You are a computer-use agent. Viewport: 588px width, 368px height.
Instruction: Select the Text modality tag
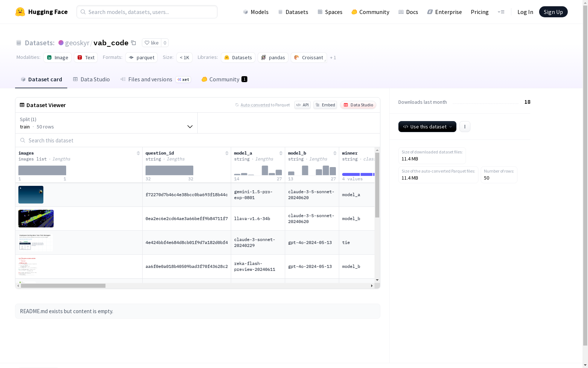click(x=86, y=57)
